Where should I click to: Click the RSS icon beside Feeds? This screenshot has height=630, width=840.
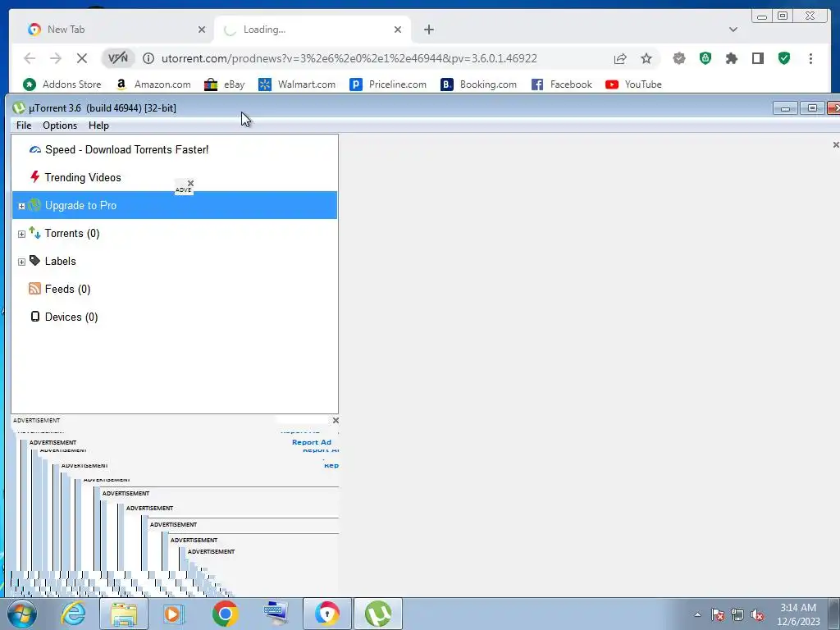point(34,289)
